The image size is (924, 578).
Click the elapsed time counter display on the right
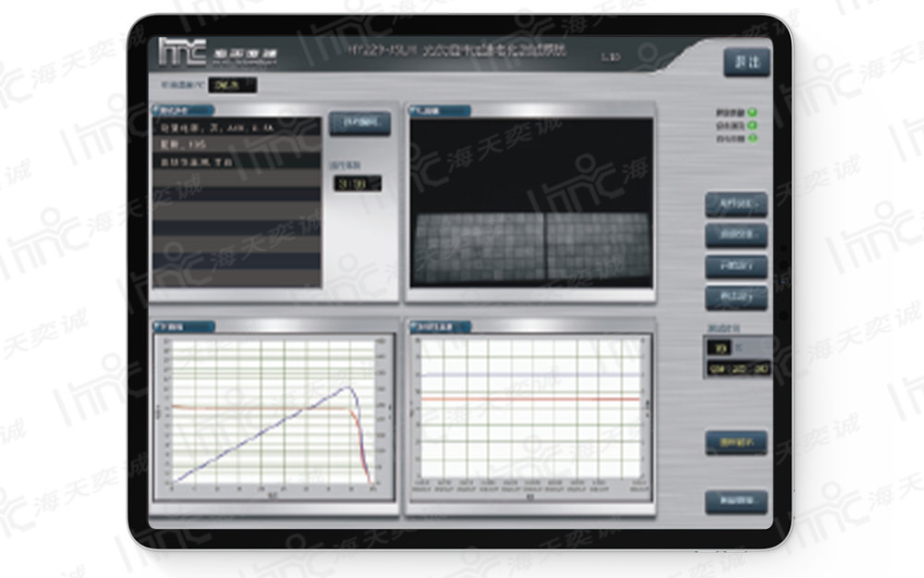(x=738, y=369)
